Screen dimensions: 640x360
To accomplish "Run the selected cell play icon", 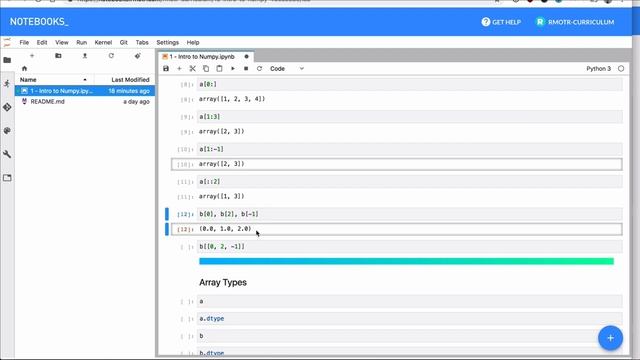I will tap(233, 69).
